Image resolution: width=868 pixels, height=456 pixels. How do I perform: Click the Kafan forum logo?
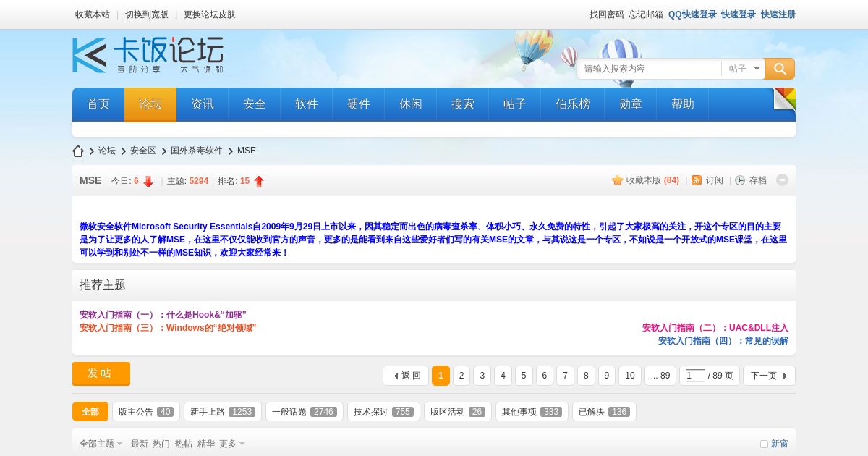coord(148,55)
